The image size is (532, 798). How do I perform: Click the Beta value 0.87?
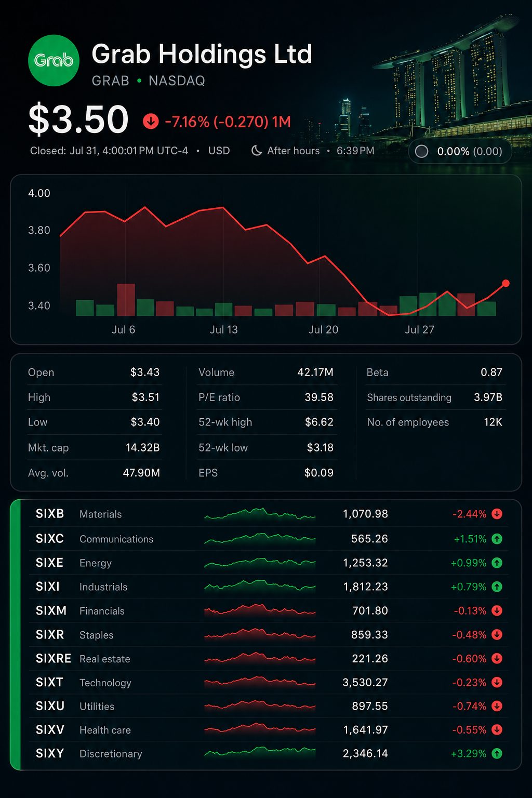(x=491, y=372)
